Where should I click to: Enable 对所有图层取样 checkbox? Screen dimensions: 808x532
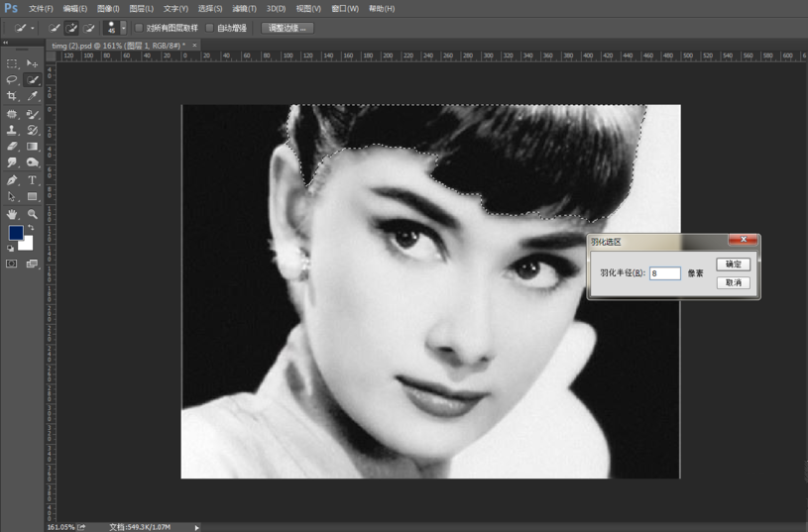point(139,28)
